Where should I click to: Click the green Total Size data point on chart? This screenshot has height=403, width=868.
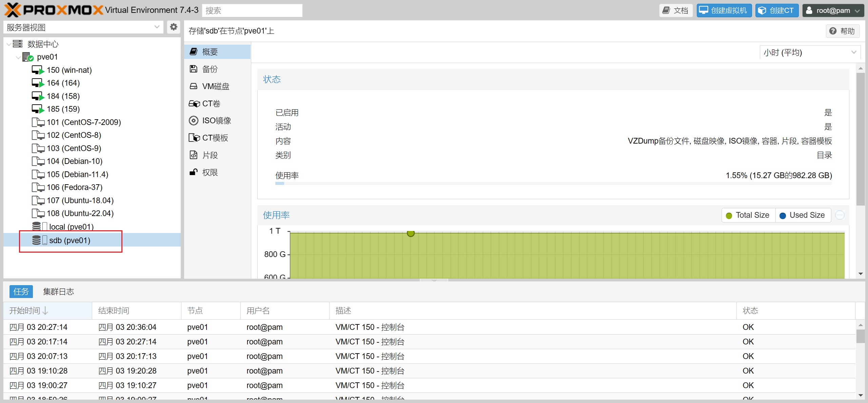411,233
